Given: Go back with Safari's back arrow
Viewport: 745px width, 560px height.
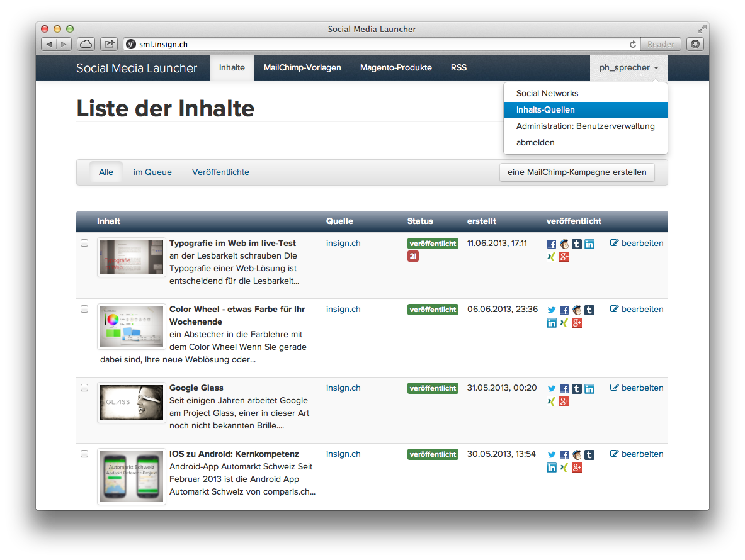Looking at the screenshot, I should coord(49,44).
